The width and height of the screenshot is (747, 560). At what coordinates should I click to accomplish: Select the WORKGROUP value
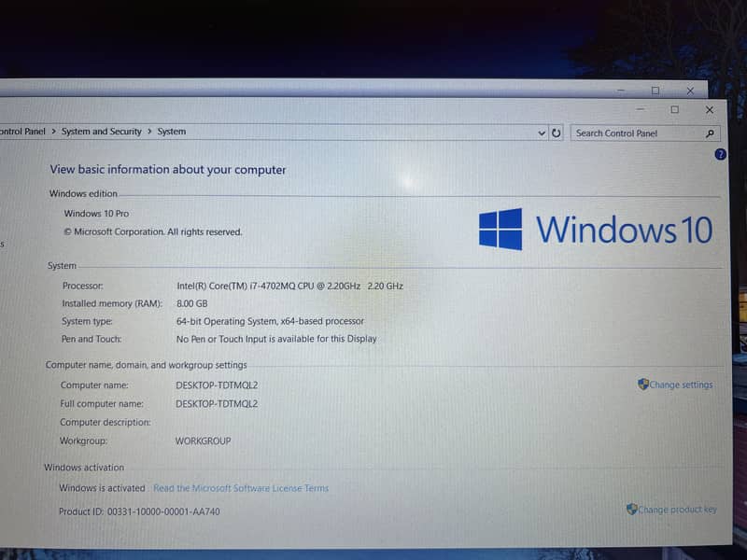203,441
